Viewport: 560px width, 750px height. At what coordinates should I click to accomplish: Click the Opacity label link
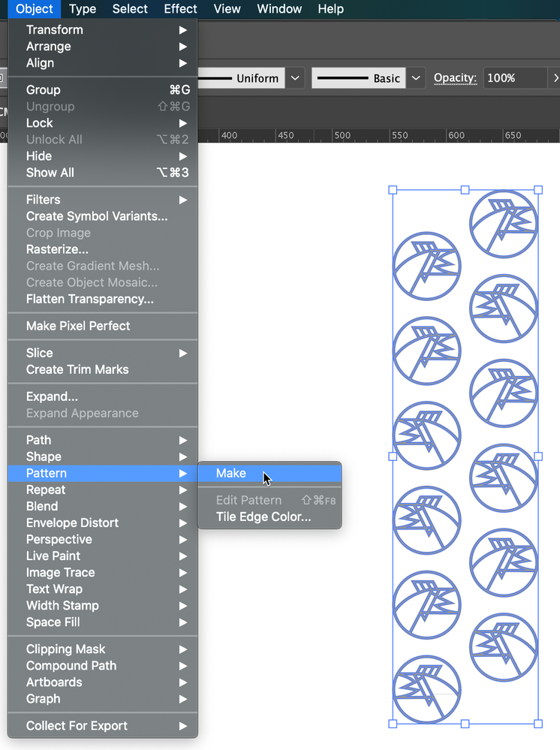click(455, 78)
